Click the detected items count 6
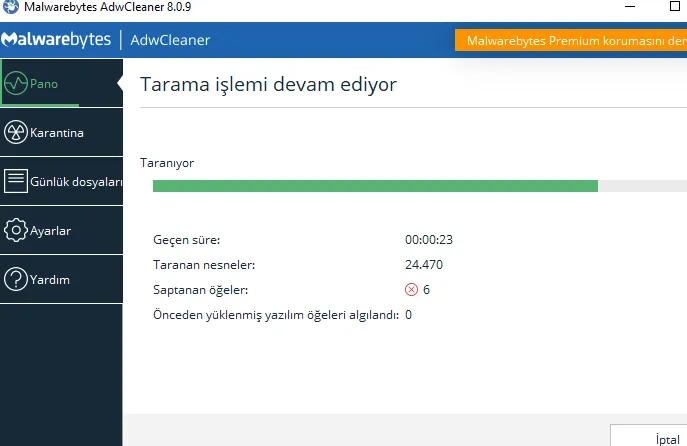The width and height of the screenshot is (687, 446). tap(426, 290)
